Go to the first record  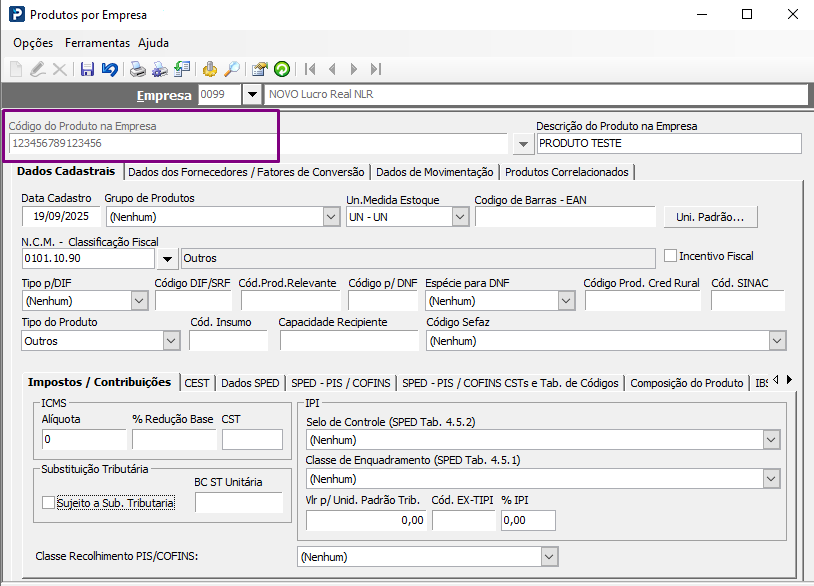(x=310, y=69)
